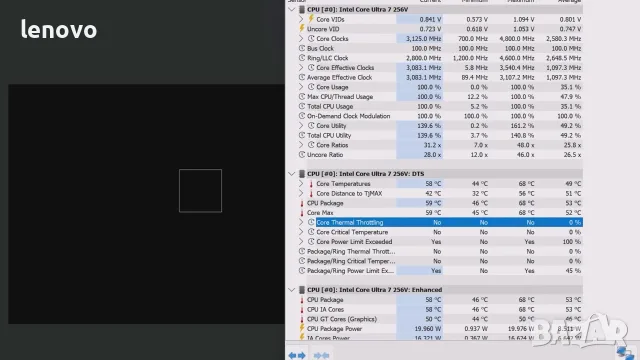Click the lightning icon beside Uncore VID

(302, 29)
